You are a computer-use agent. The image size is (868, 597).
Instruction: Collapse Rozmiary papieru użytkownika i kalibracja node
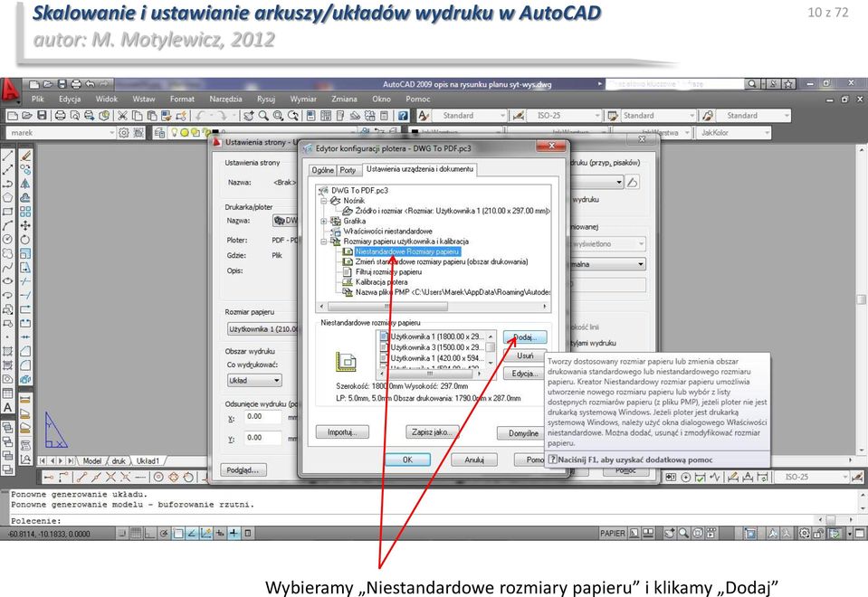coord(324,242)
